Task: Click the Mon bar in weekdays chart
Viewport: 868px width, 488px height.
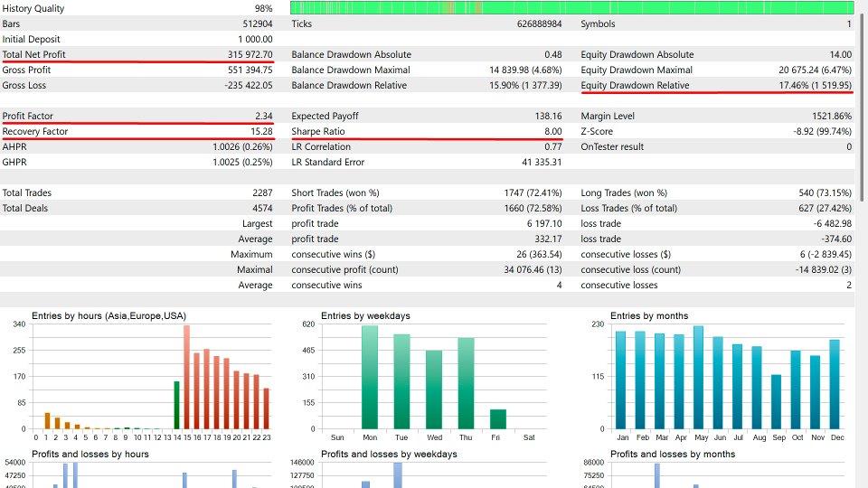Action: point(370,377)
